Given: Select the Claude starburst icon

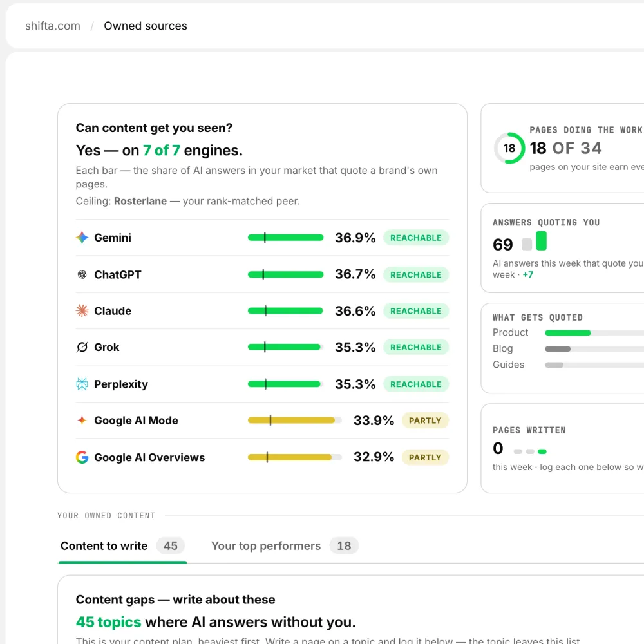Looking at the screenshot, I should point(82,311).
